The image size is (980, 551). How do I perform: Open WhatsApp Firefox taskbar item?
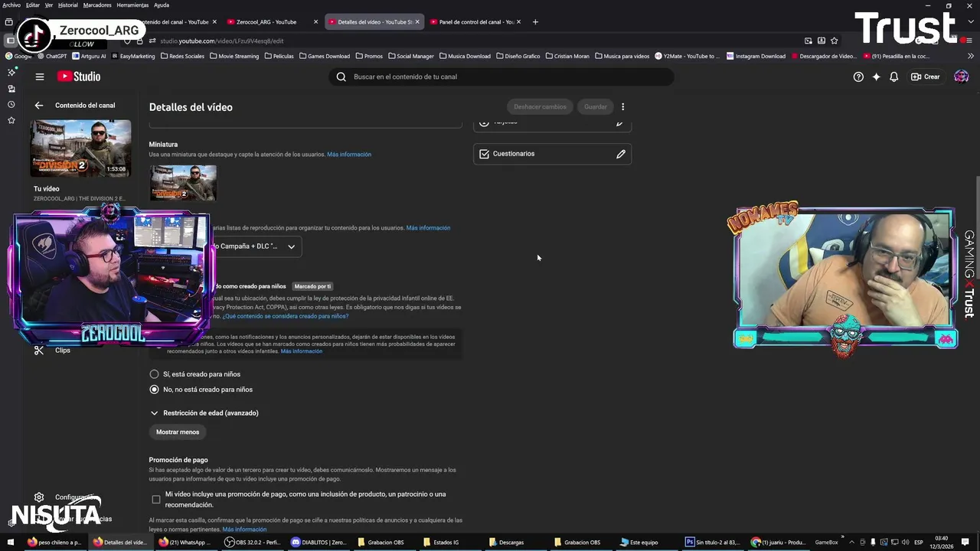click(184, 543)
